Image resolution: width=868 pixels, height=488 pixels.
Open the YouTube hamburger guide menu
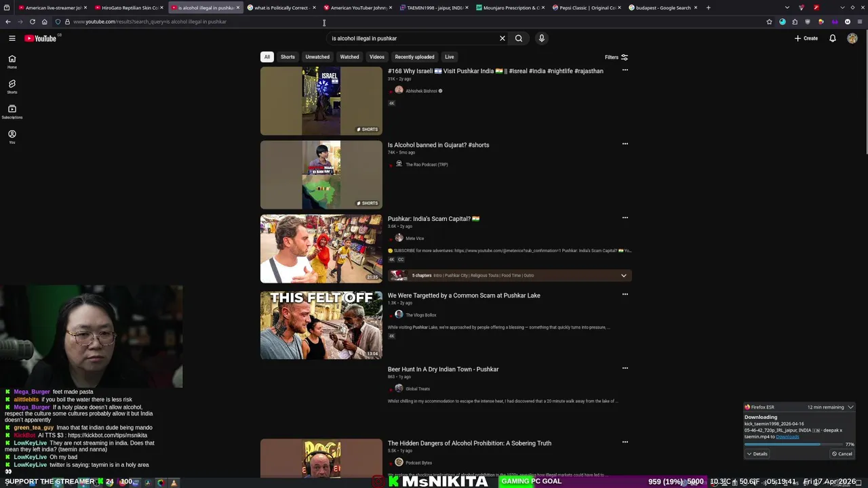click(12, 39)
